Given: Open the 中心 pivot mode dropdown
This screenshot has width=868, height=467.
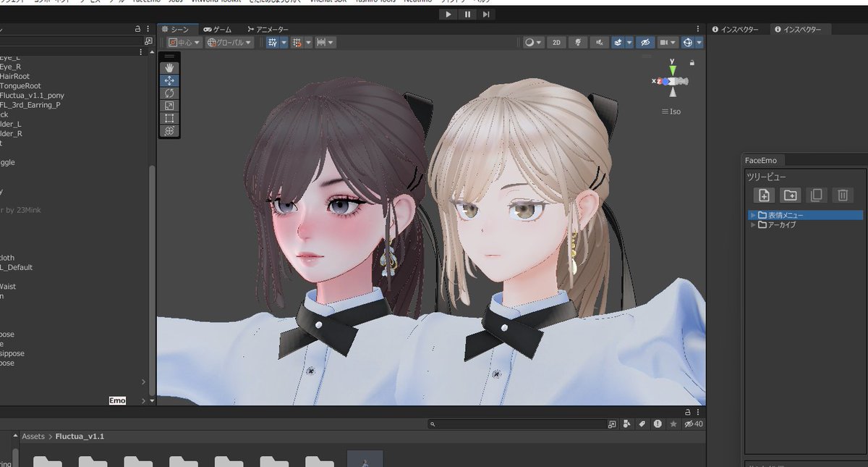Looking at the screenshot, I should [184, 43].
